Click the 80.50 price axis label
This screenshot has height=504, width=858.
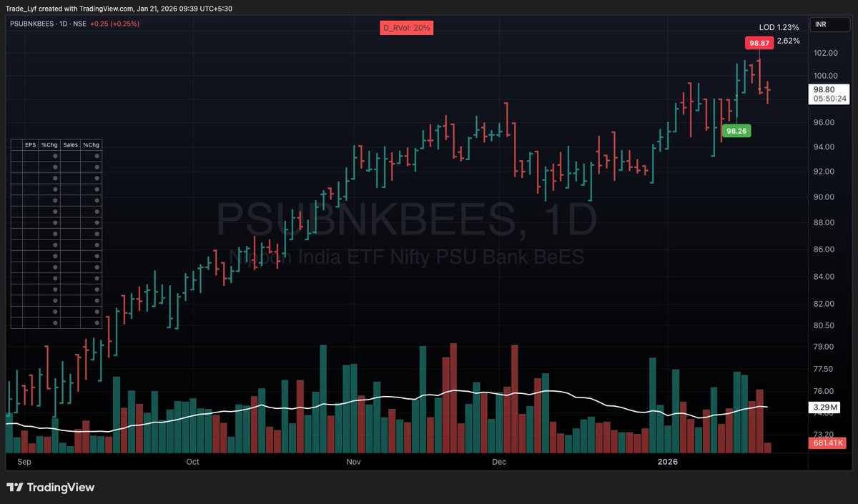pos(824,325)
